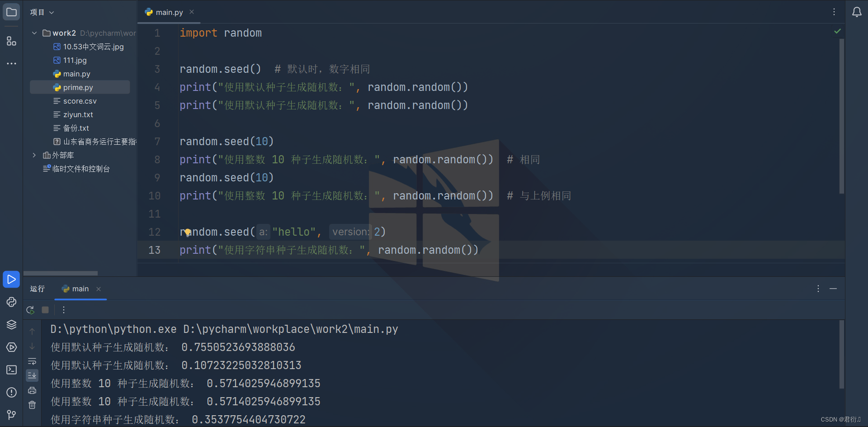Click line number 7 in gutter
This screenshot has height=427, width=868.
tap(157, 142)
